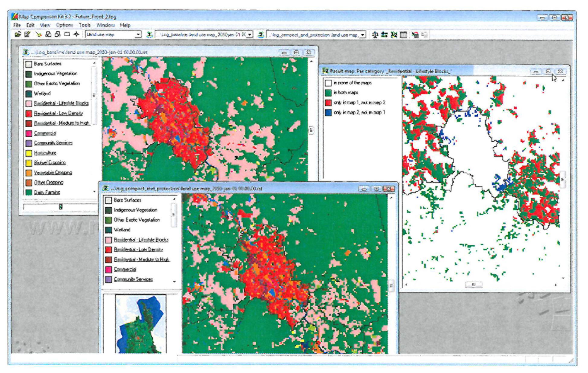This screenshot has height=373, width=588.
Task: Open the Options menu
Action: tap(64, 25)
